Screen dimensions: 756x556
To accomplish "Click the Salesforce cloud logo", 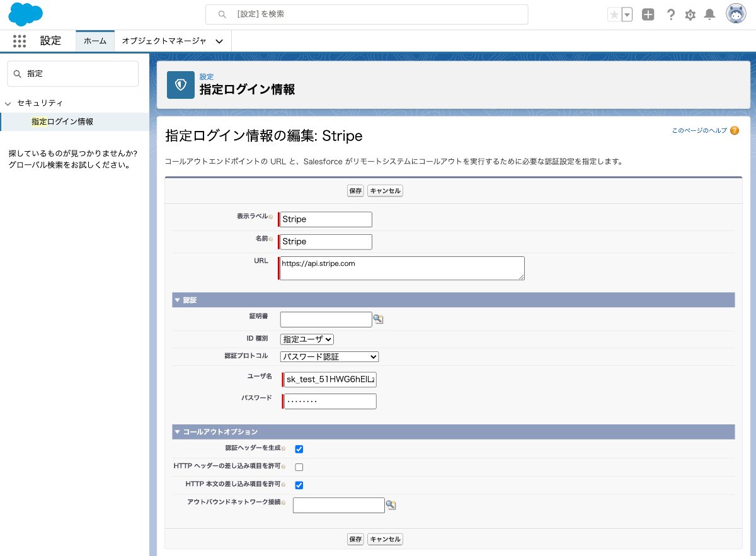I will click(x=25, y=14).
